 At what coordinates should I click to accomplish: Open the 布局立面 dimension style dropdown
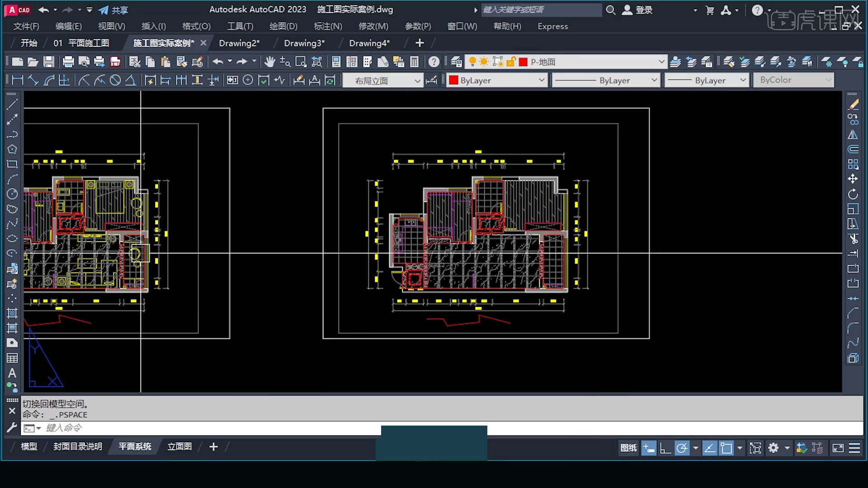[417, 81]
